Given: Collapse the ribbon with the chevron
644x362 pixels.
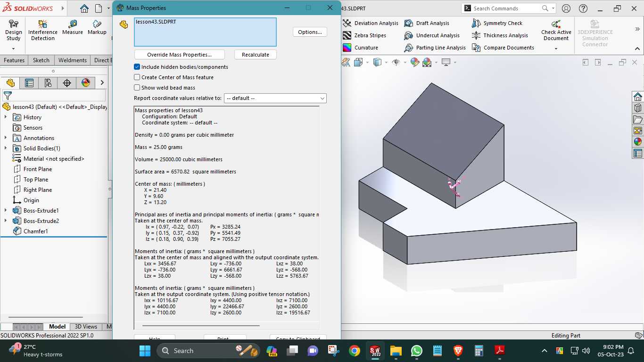Looking at the screenshot, I should click(x=637, y=48).
